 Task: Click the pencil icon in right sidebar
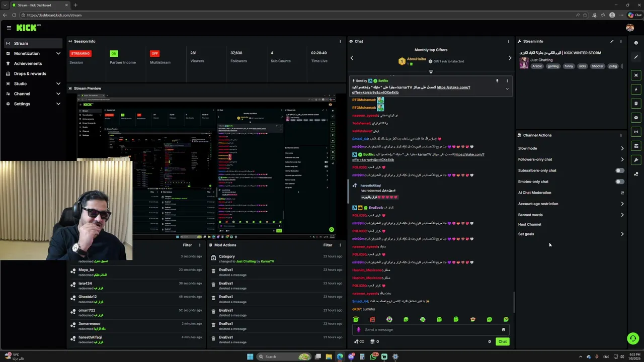point(636,57)
